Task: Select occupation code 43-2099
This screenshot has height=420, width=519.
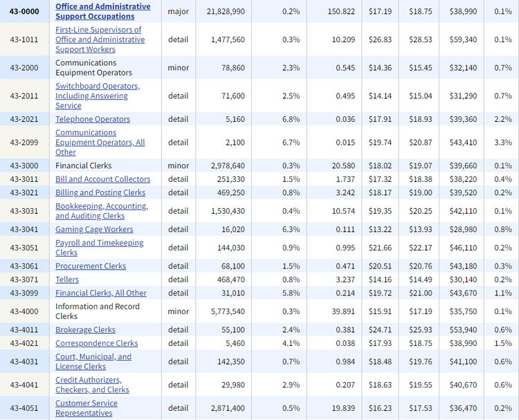Action: 24,143
